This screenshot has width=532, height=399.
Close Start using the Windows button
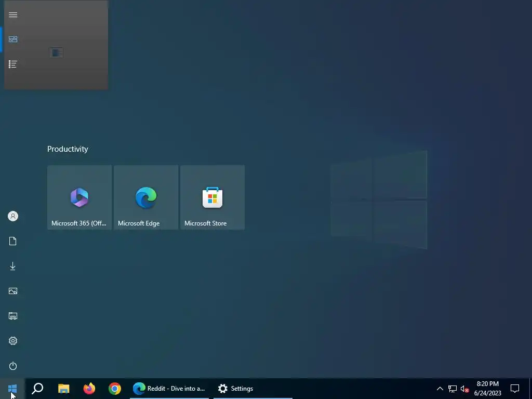pos(12,389)
